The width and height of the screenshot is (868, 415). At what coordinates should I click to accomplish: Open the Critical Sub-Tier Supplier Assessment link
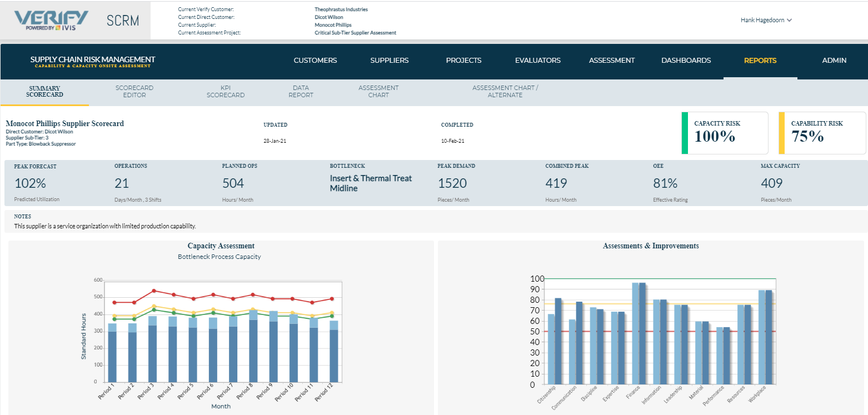coord(356,32)
